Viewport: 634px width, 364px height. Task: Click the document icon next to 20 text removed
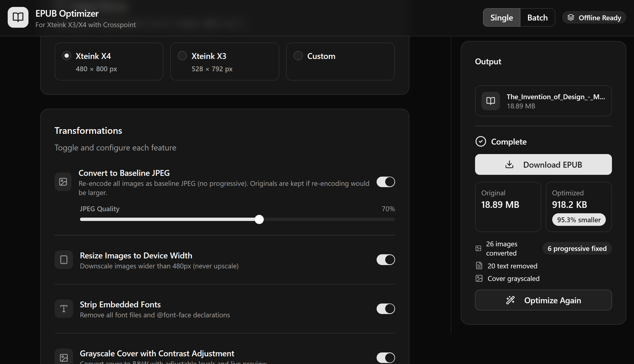click(479, 266)
